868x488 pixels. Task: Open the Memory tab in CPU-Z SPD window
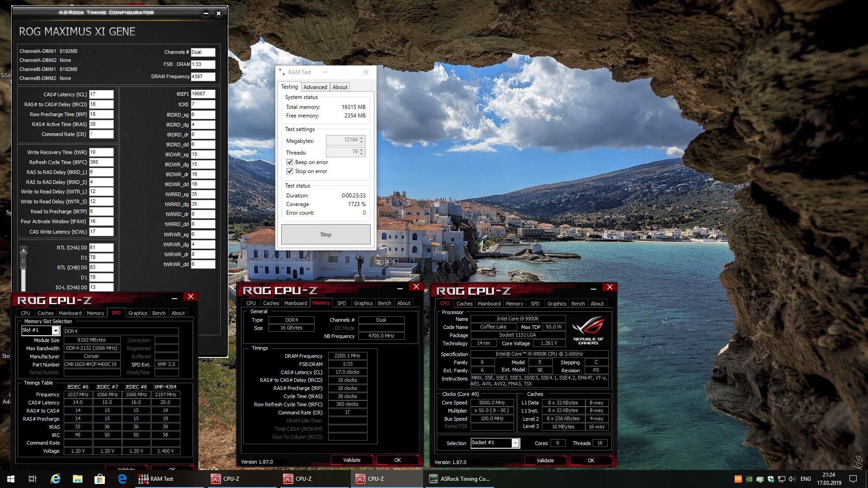tap(95, 313)
